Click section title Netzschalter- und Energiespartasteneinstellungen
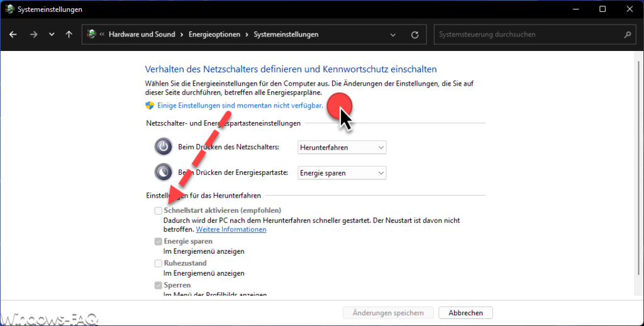This screenshot has width=644, height=326. coord(223,123)
